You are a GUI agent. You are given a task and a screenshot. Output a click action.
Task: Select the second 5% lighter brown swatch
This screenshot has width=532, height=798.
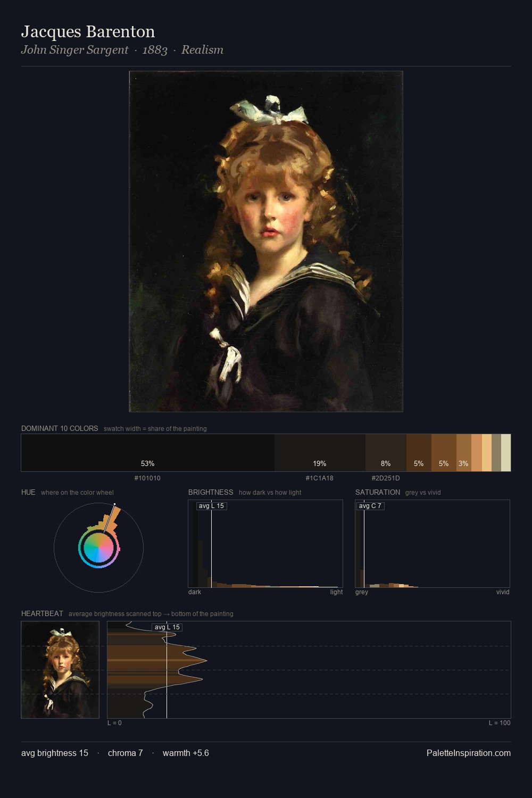pyautogui.click(x=444, y=453)
